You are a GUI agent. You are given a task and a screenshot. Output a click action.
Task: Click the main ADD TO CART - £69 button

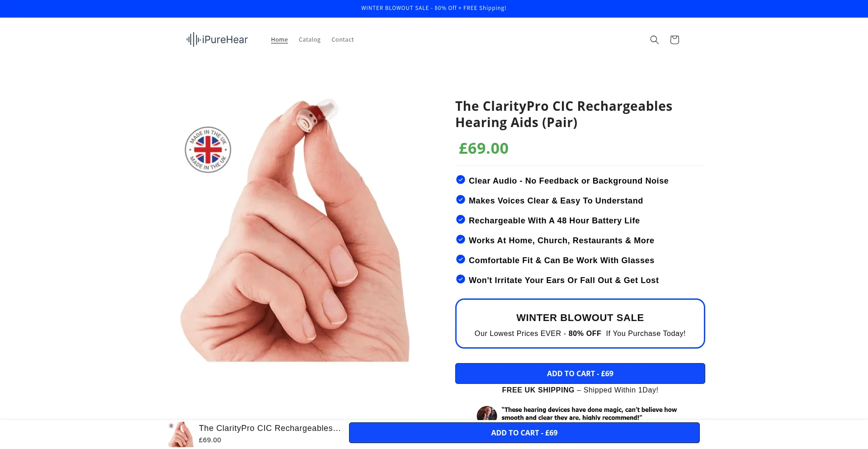(580, 373)
